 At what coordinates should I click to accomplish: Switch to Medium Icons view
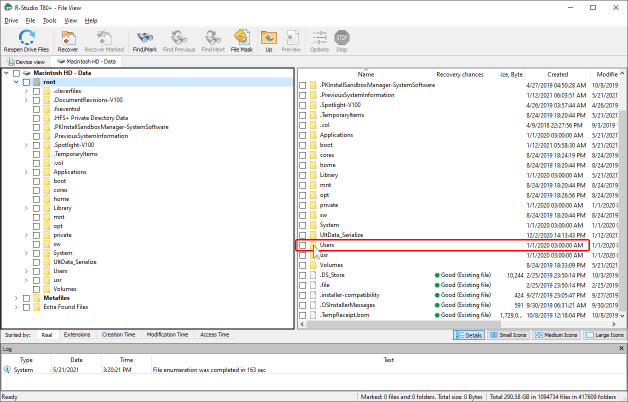click(556, 335)
